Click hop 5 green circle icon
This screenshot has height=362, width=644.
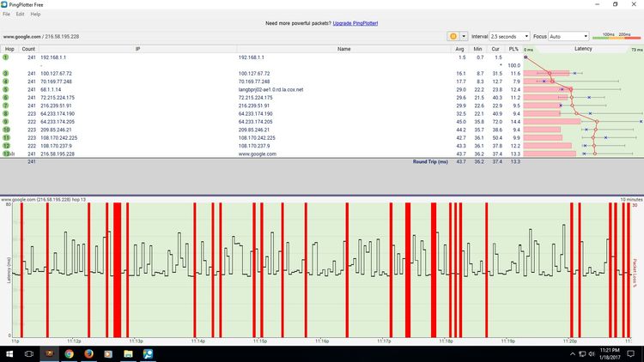point(6,89)
